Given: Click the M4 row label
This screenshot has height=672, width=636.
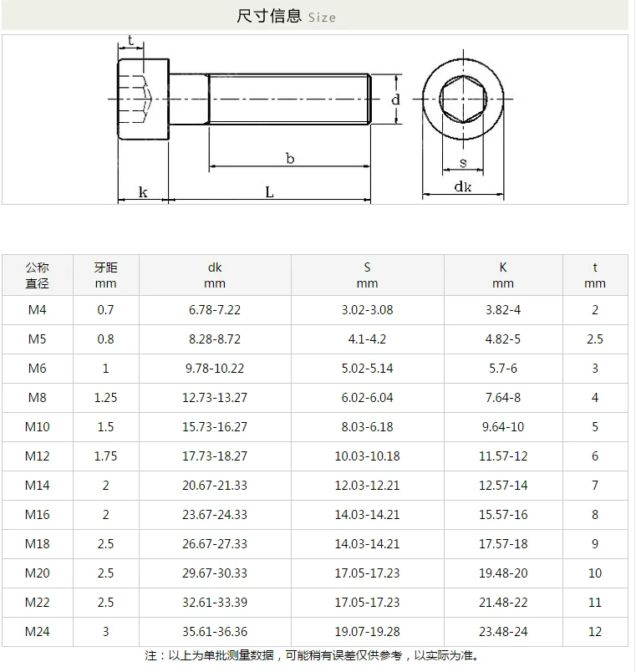Looking at the screenshot, I should point(38,310).
